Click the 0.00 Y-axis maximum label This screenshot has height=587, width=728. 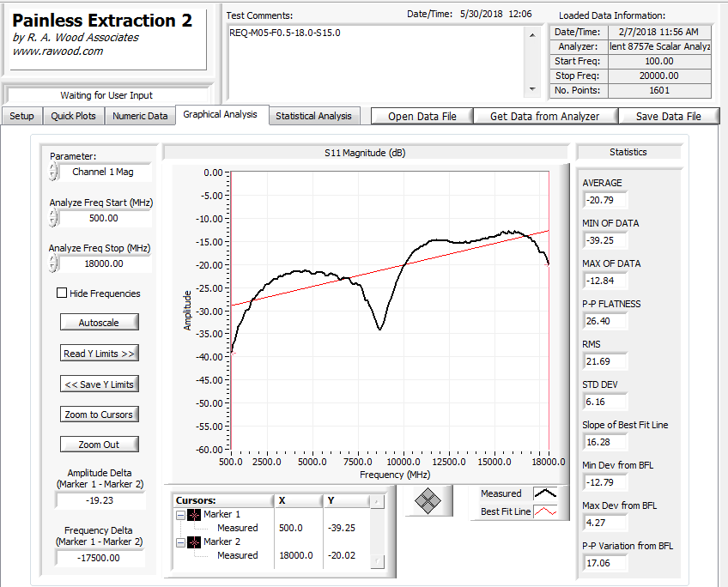click(x=214, y=172)
